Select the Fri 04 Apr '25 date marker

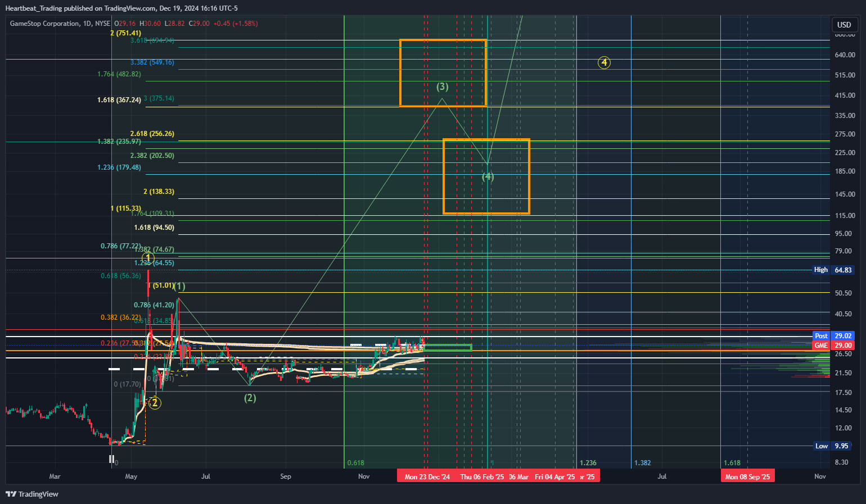(x=554, y=476)
